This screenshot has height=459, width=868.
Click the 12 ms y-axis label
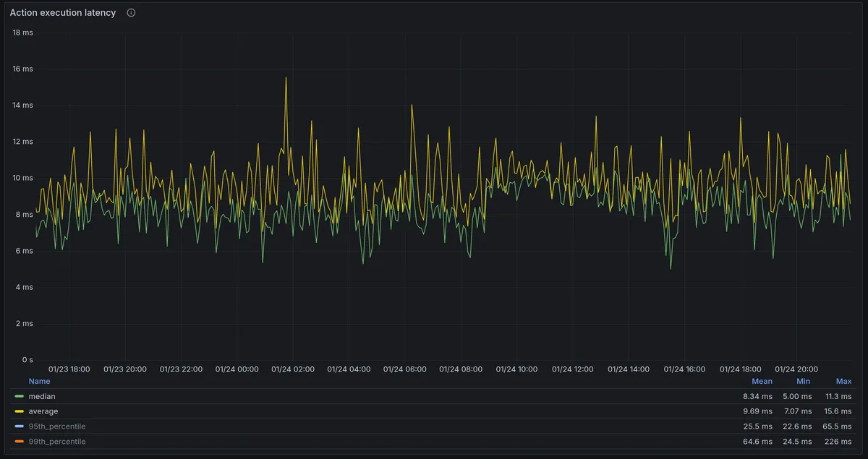pyautogui.click(x=22, y=142)
